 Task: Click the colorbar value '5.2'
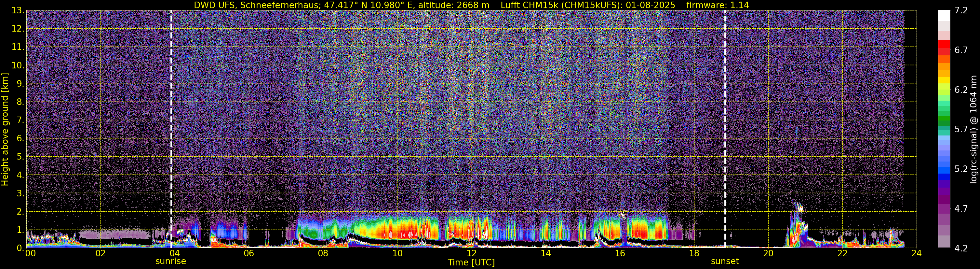(961, 169)
